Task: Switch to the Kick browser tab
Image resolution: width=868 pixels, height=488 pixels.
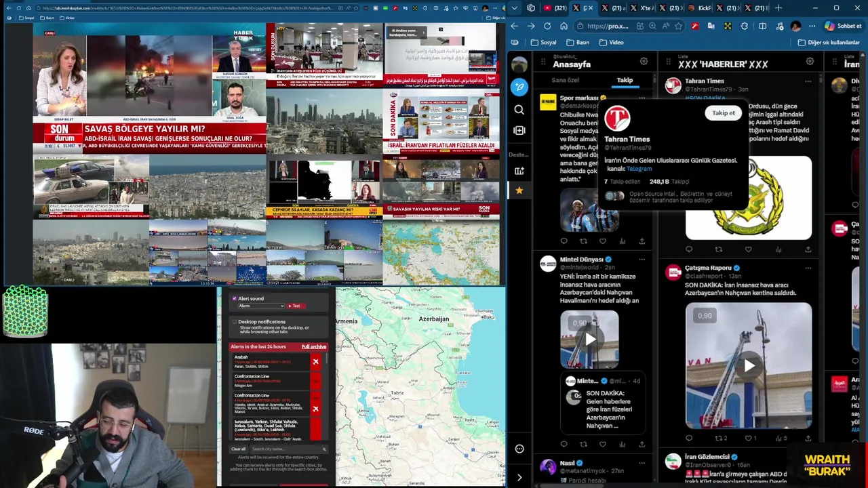Action: pos(699,8)
